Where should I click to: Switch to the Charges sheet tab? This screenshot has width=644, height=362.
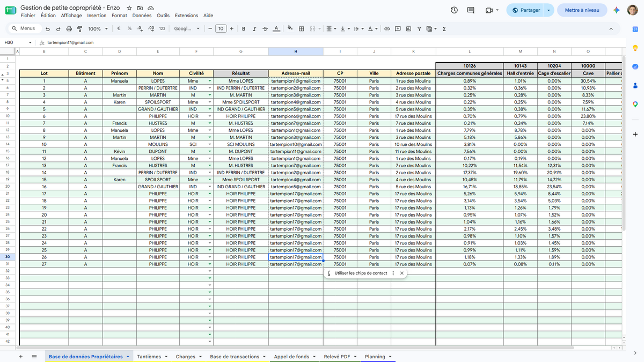(185, 357)
